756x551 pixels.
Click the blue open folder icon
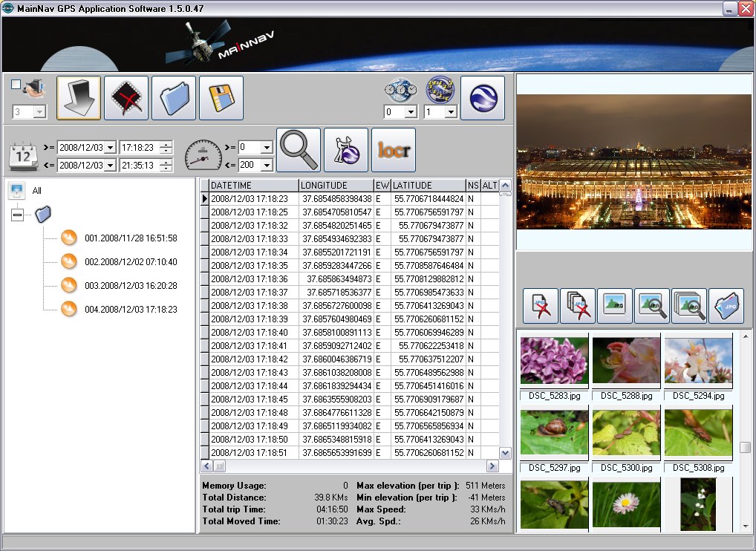[174, 98]
